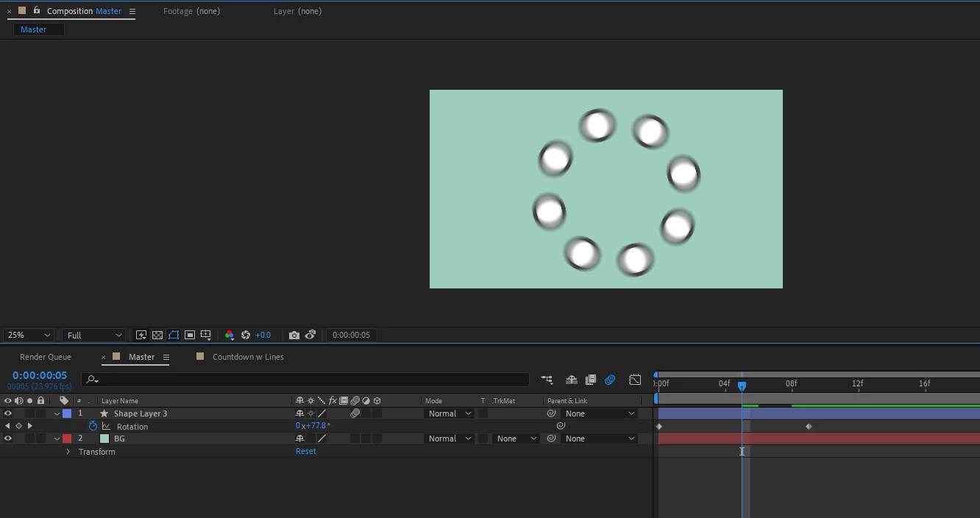The height and width of the screenshot is (518, 980).
Task: Click the 3D Layer cube column header icon
Action: coord(377,401)
